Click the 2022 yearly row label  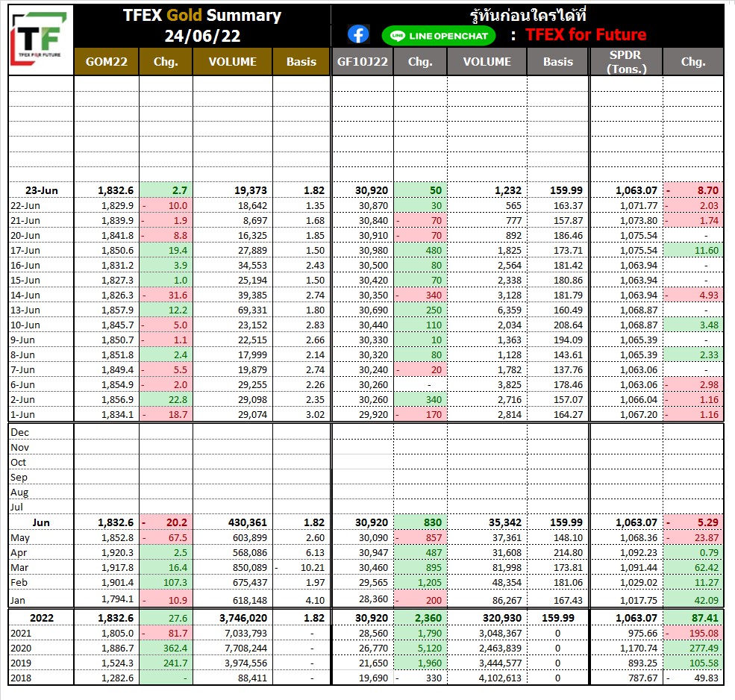[41, 618]
